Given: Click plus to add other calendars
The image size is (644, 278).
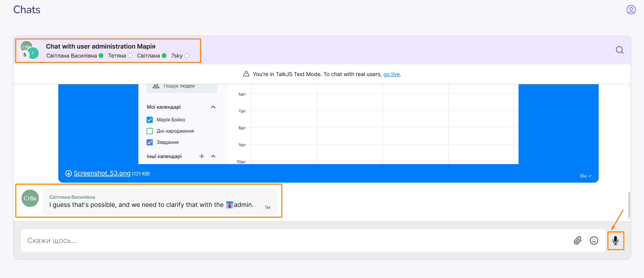Looking at the screenshot, I should [201, 156].
